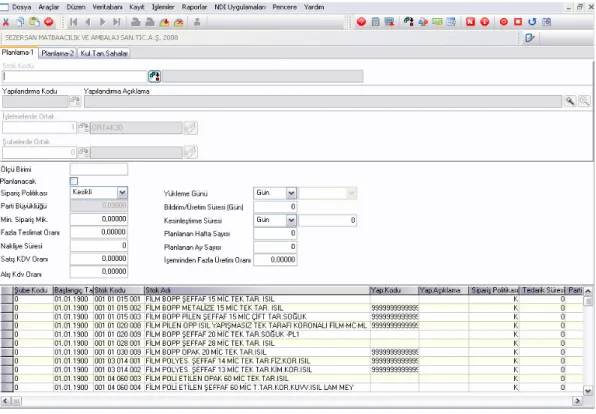The width and height of the screenshot is (596, 414).
Task: Go to the last record arrow icon
Action: (117, 22)
